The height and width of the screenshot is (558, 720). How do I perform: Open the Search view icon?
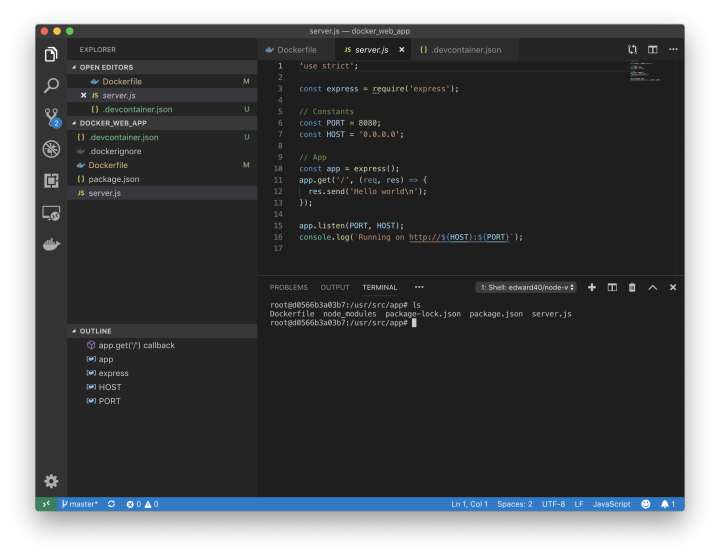click(51, 85)
